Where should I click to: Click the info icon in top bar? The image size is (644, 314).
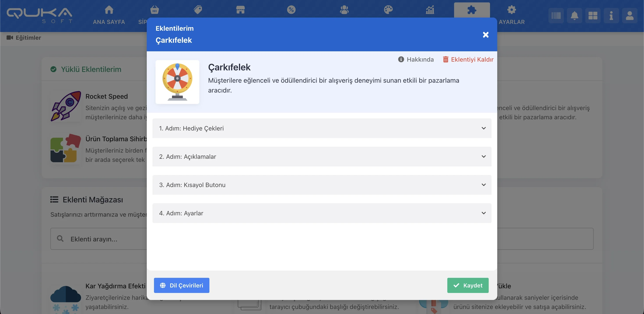click(611, 16)
